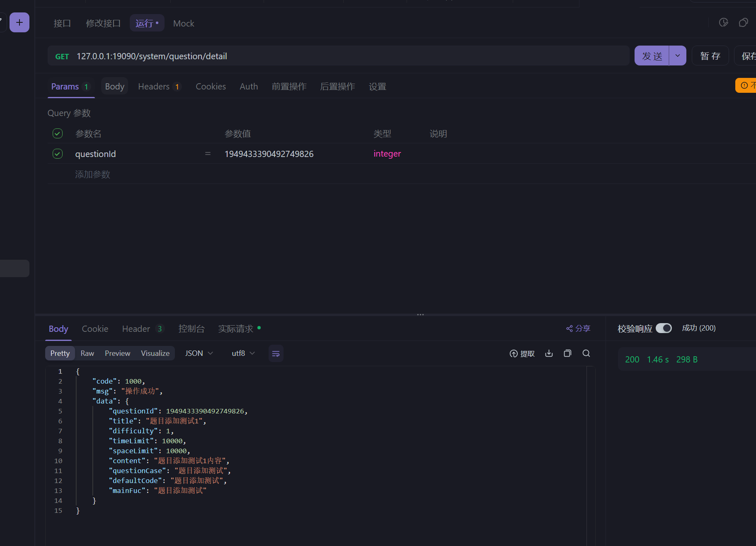
Task: Click the 200 status code text
Action: (632, 360)
